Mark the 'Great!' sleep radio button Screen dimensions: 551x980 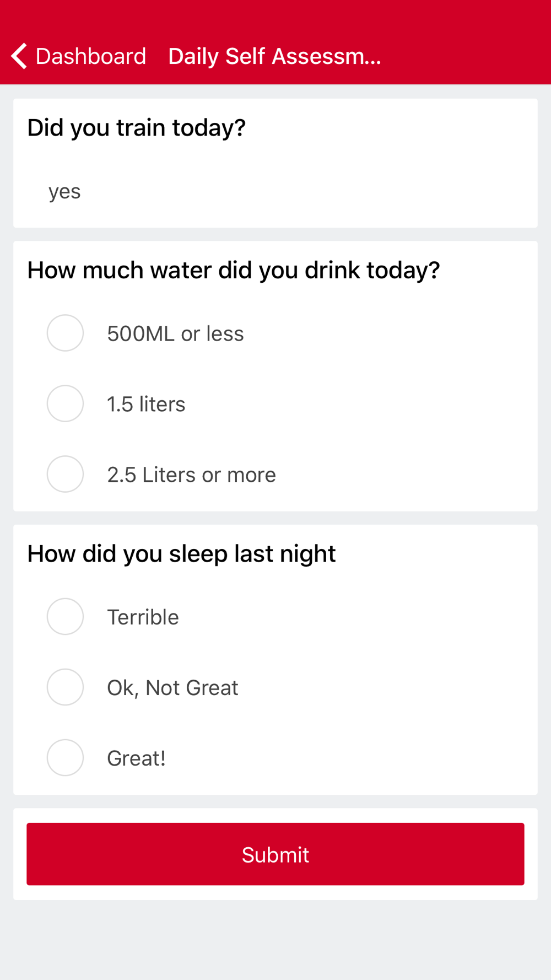tap(65, 757)
